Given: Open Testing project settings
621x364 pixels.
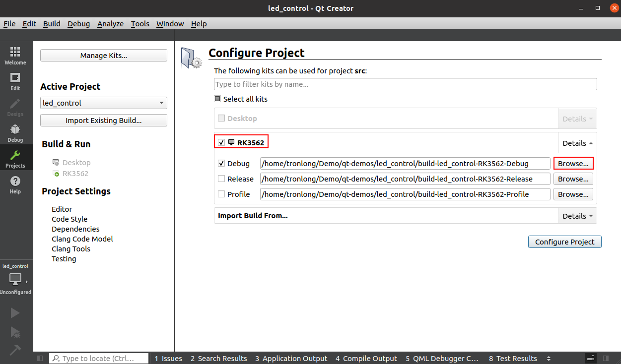Looking at the screenshot, I should [64, 259].
